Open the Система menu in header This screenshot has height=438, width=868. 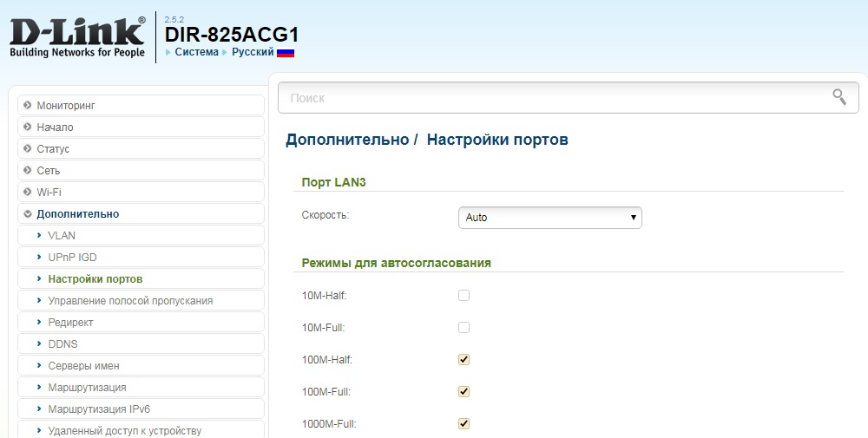[x=196, y=52]
